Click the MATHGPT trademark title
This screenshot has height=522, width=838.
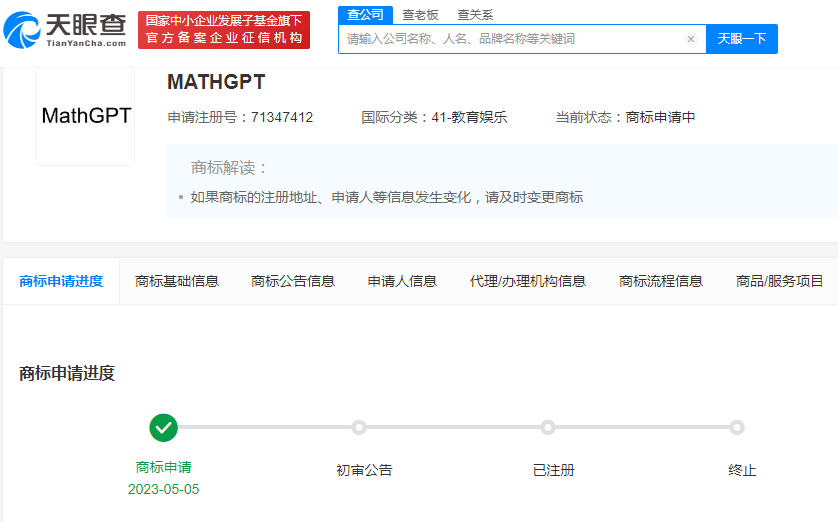click(216, 82)
